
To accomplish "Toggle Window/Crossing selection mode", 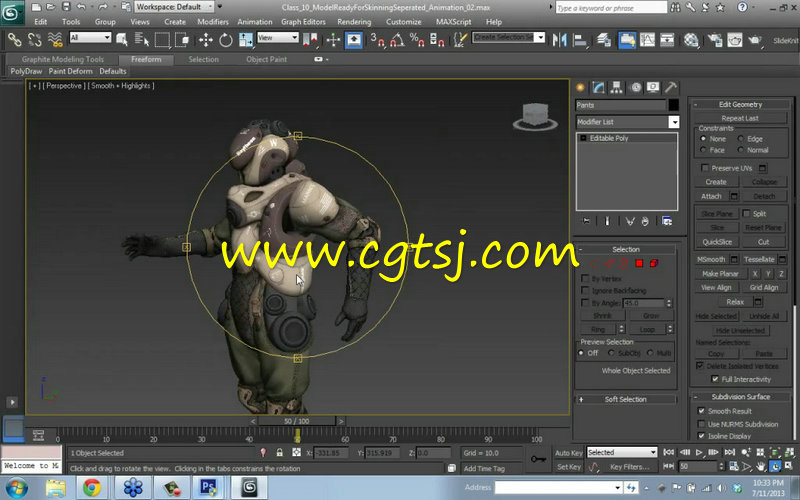I will coord(182,39).
